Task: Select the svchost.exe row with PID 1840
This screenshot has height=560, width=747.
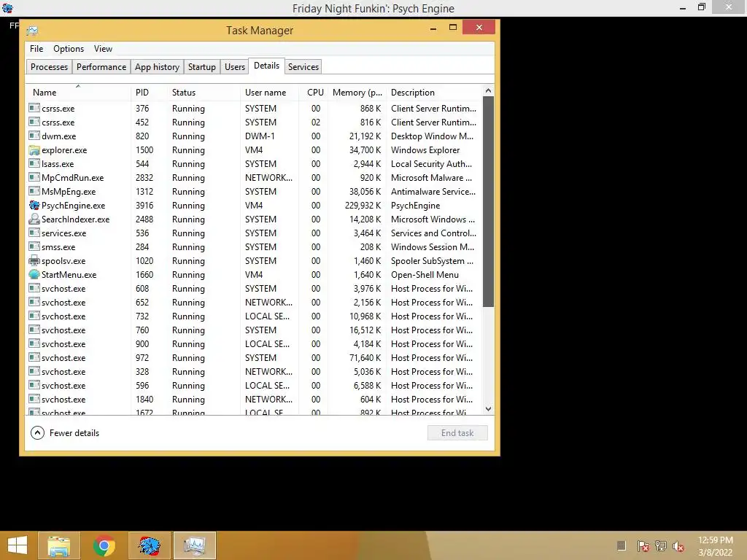Action: point(254,399)
